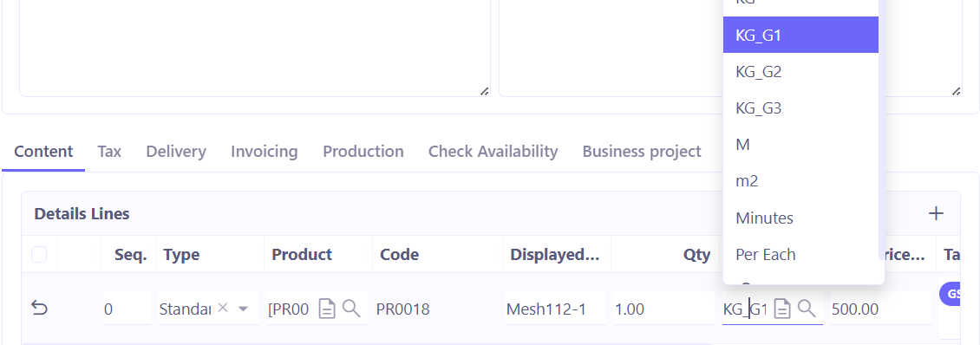The width and height of the screenshot is (980, 345).
Task: Open unit record document icon beside KG_G1
Action: pyautogui.click(x=783, y=308)
